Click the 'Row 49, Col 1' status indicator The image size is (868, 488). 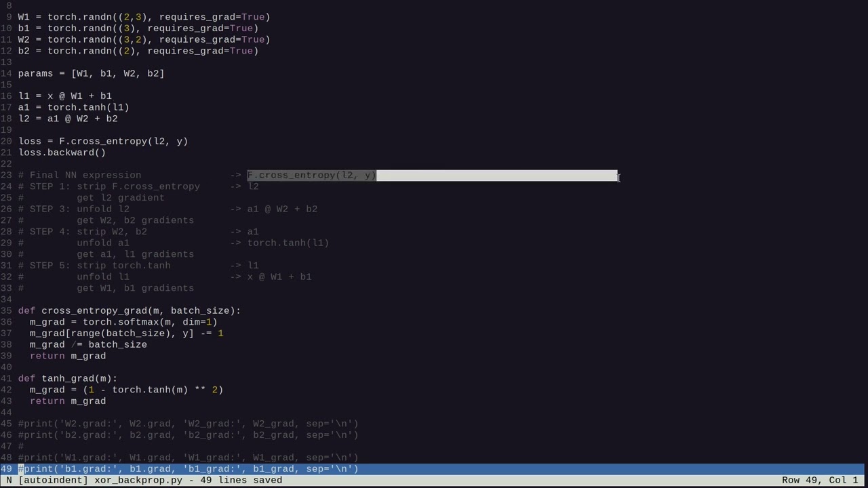tap(820, 480)
